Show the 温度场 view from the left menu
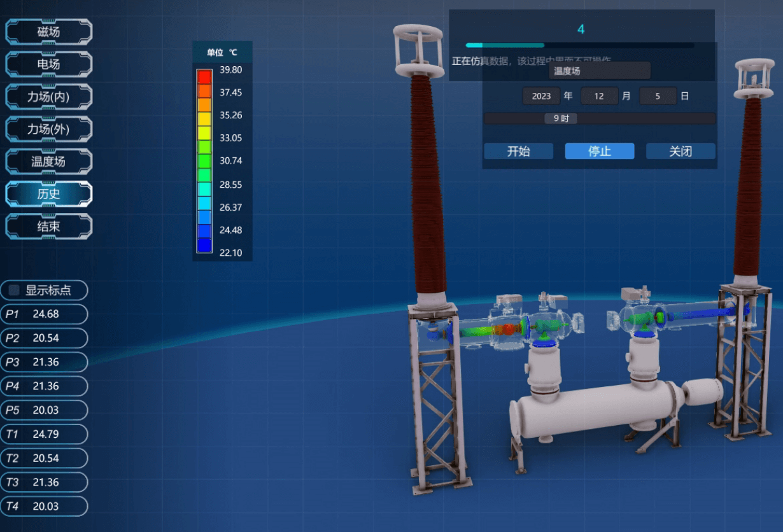Viewport: 783px width, 532px height. coord(49,162)
